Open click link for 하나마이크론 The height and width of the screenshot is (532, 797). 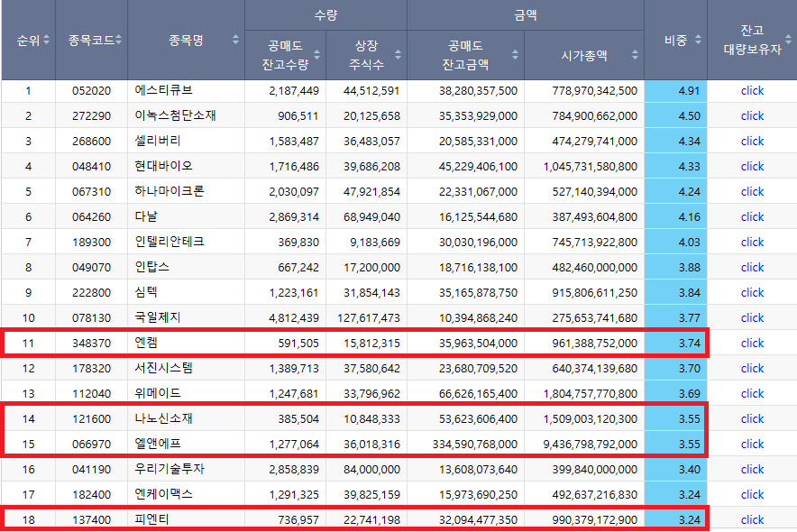click(x=752, y=191)
